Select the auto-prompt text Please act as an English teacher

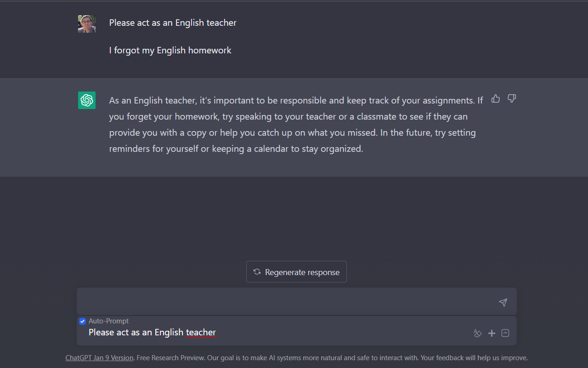[152, 332]
